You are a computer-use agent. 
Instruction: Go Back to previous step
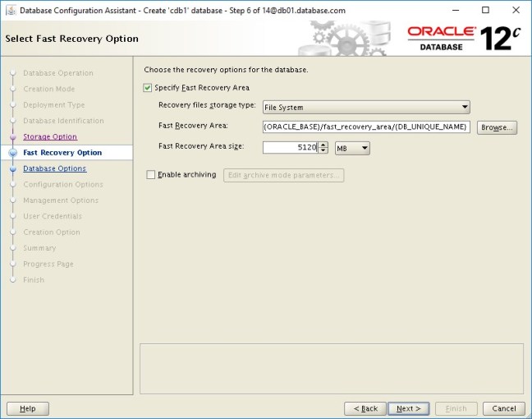click(x=365, y=408)
